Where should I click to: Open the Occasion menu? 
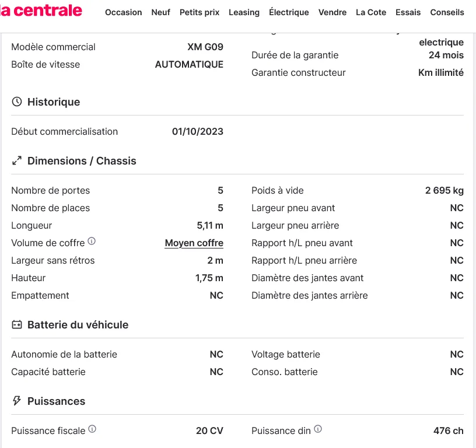[x=124, y=12]
